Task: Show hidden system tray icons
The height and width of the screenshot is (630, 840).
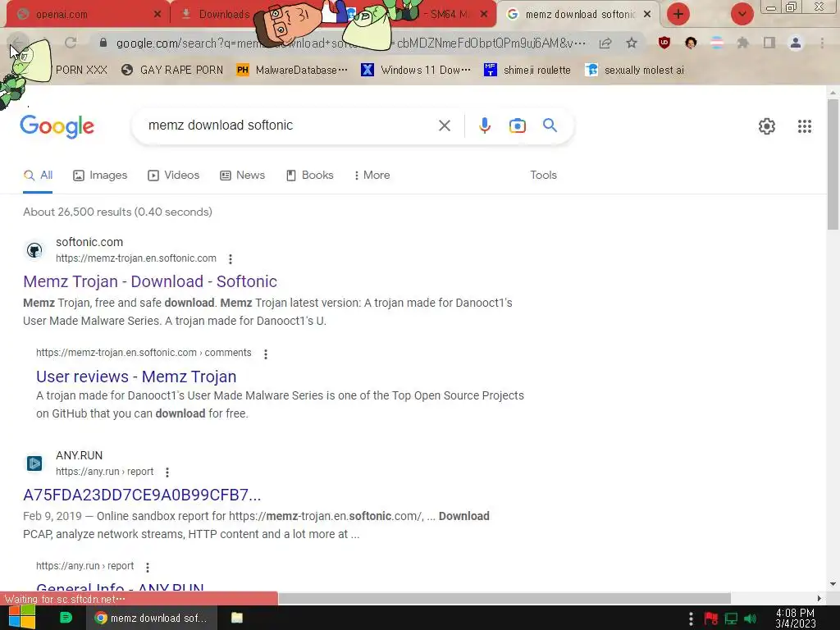Action: click(691, 619)
